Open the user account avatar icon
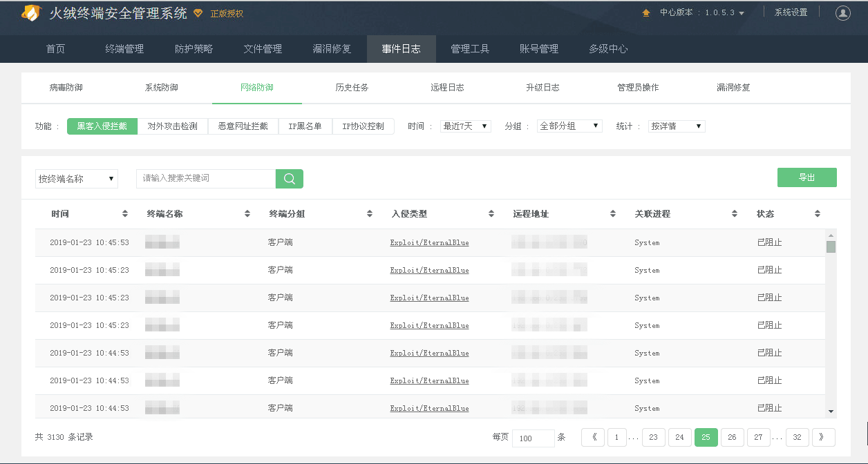Image resolution: width=868 pixels, height=464 pixels. point(843,12)
